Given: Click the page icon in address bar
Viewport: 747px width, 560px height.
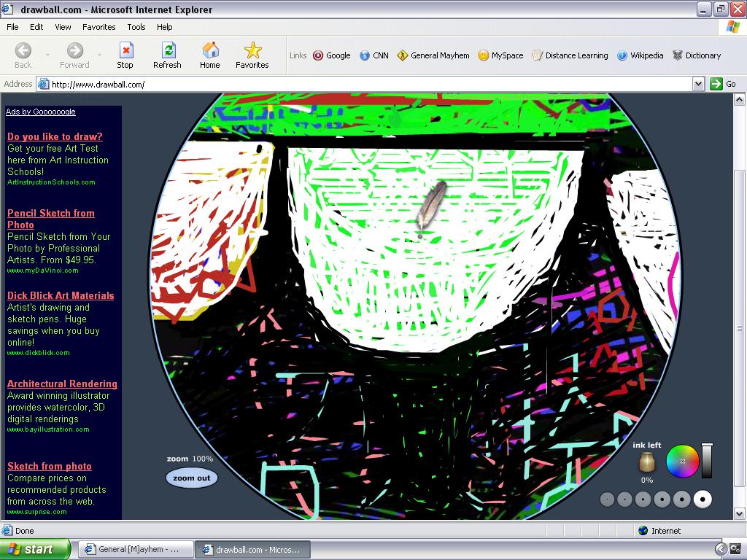Looking at the screenshot, I should (43, 85).
